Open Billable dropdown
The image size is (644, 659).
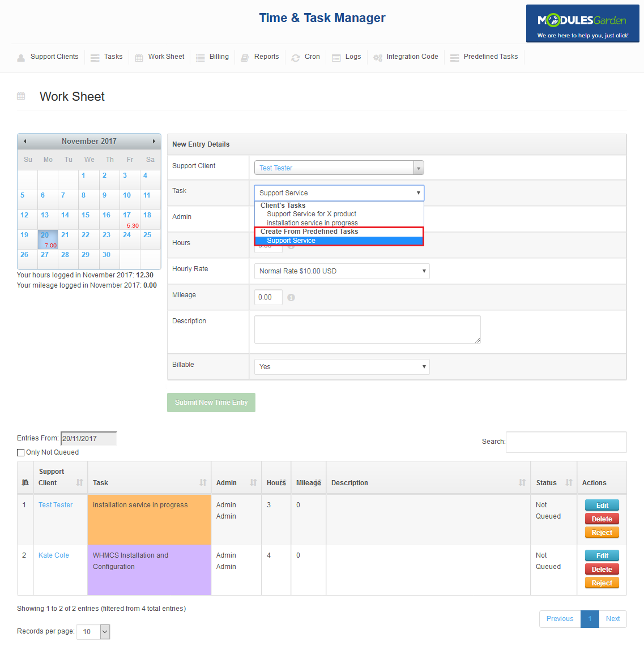point(342,367)
